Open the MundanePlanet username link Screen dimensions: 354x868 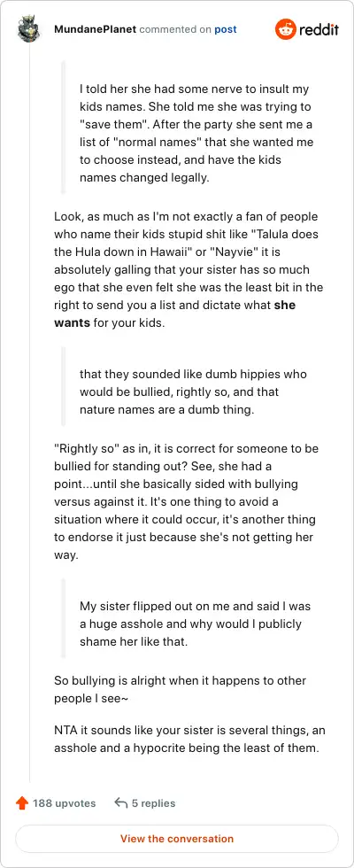(x=96, y=29)
